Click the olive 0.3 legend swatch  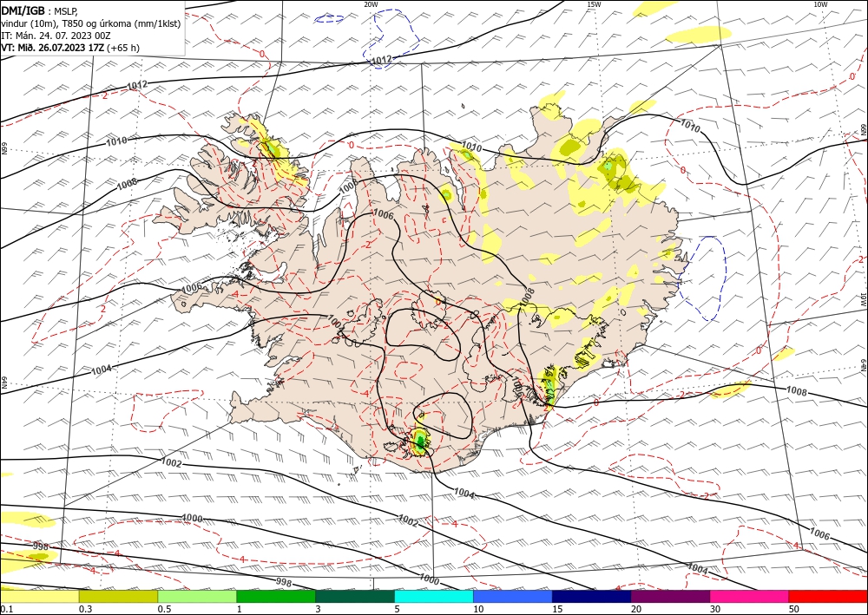tap(118, 596)
